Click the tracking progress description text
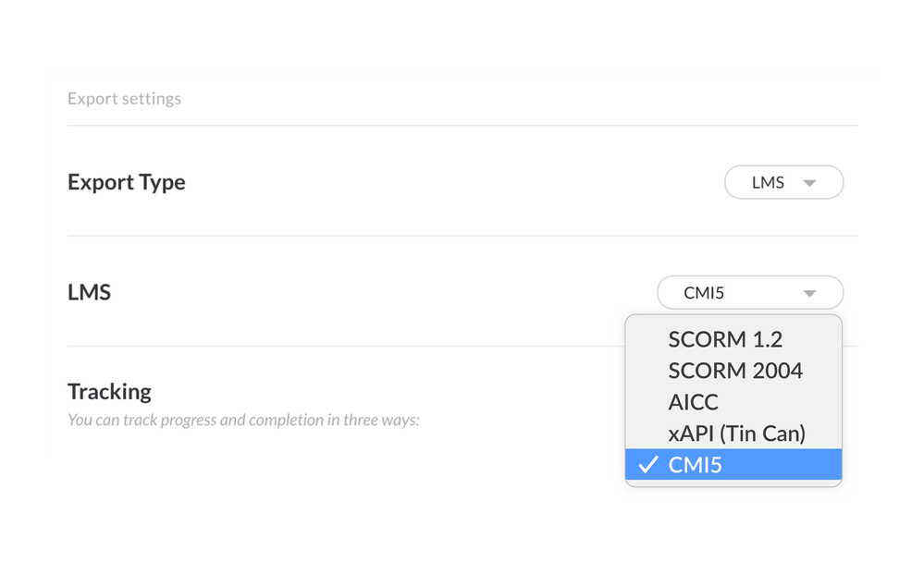Viewport: 924px width, 562px height. pos(243,421)
